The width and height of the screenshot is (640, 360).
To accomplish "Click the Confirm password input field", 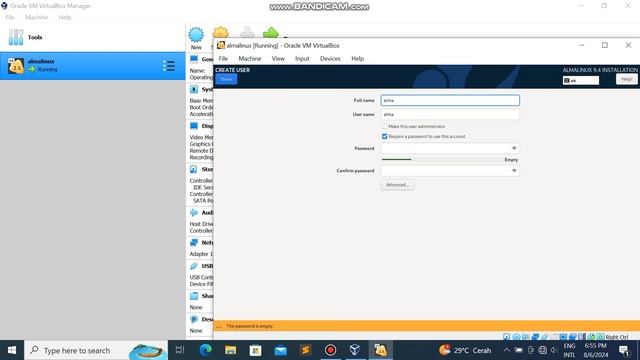I will coord(450,171).
